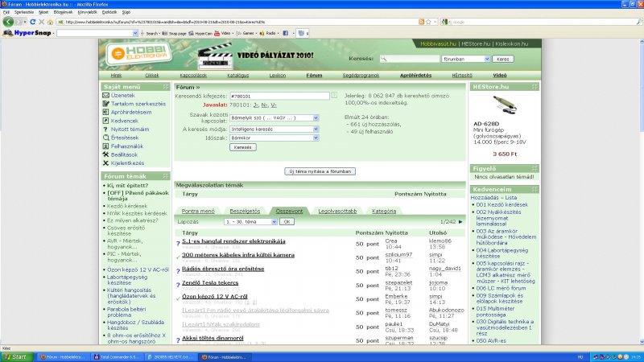Open the 'Zenélő Tesla tekercs' topic
The width and height of the screenshot is (644, 362).
(x=210, y=283)
